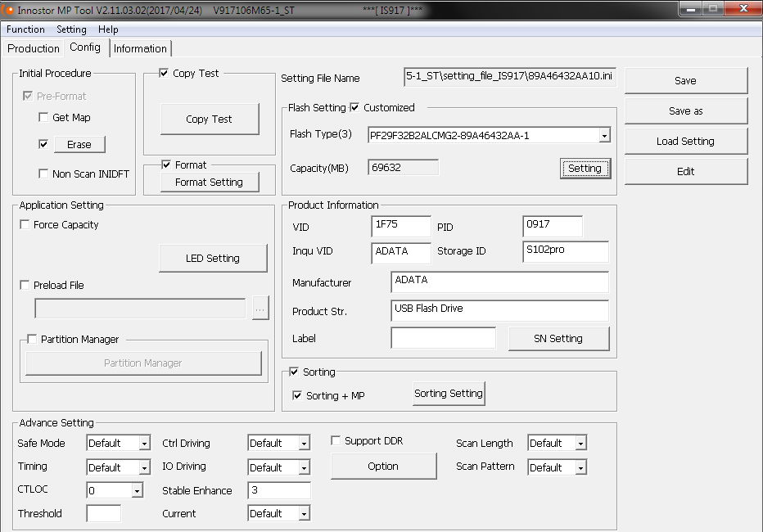Open the SN Setting dialog
The image size is (763, 532).
pyautogui.click(x=558, y=339)
